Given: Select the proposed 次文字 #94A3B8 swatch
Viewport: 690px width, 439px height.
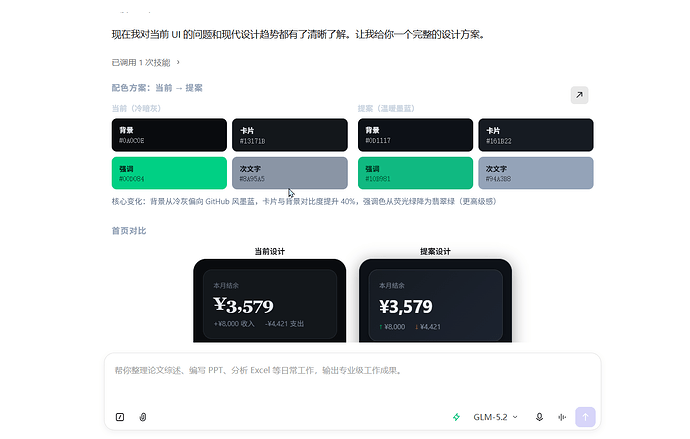Looking at the screenshot, I should [536, 173].
